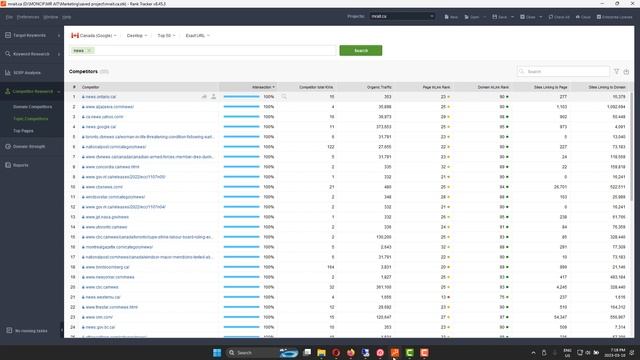Open the Canada (Google) search engine dropdown
640x360 pixels.
click(x=94, y=36)
